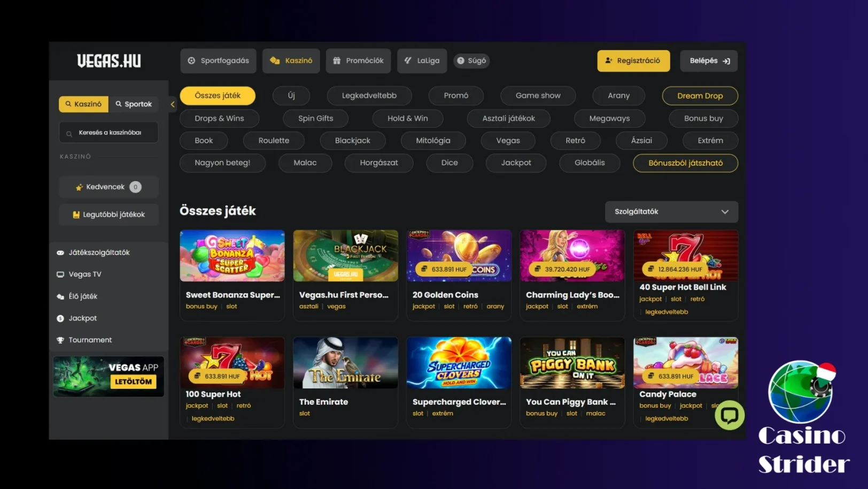Click the Keresés a kaszinóban search field
The height and width of the screenshot is (489, 868).
[x=108, y=133]
